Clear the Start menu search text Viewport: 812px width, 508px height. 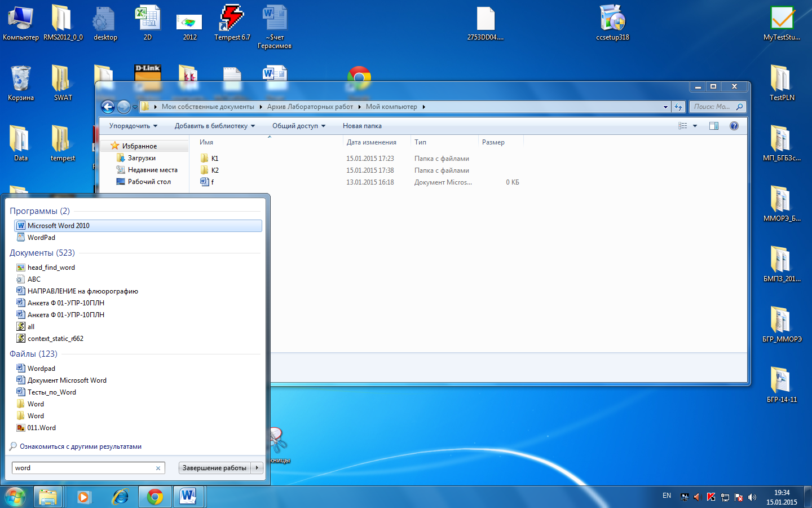click(158, 468)
